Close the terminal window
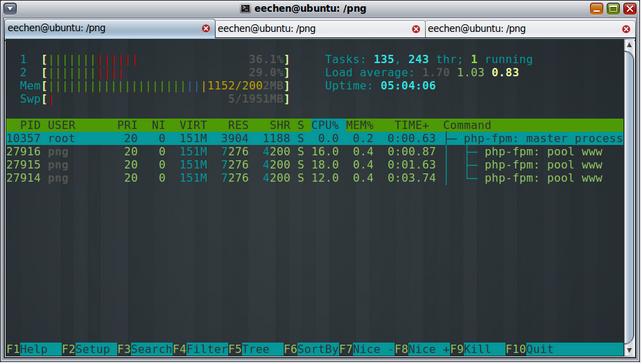Viewport: 642px width, 364px height. (x=629, y=8)
